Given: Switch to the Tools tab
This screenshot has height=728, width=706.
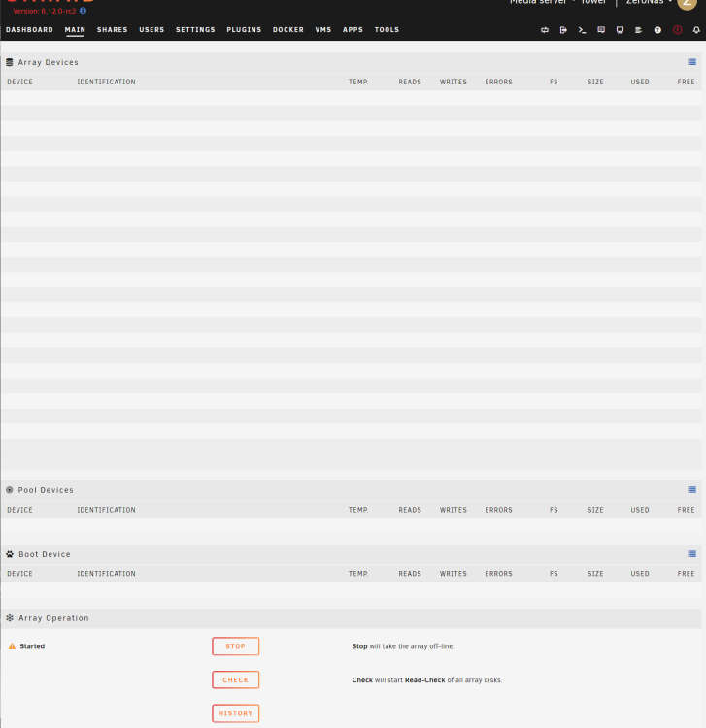Looking at the screenshot, I should click(x=387, y=30).
